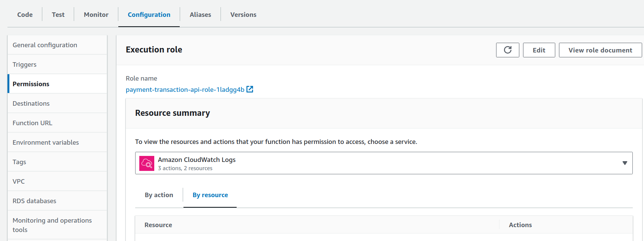Open the payment-transaction-api-role-1ladgg4b link
Viewport: 644px width, 241px height.
pyautogui.click(x=185, y=90)
